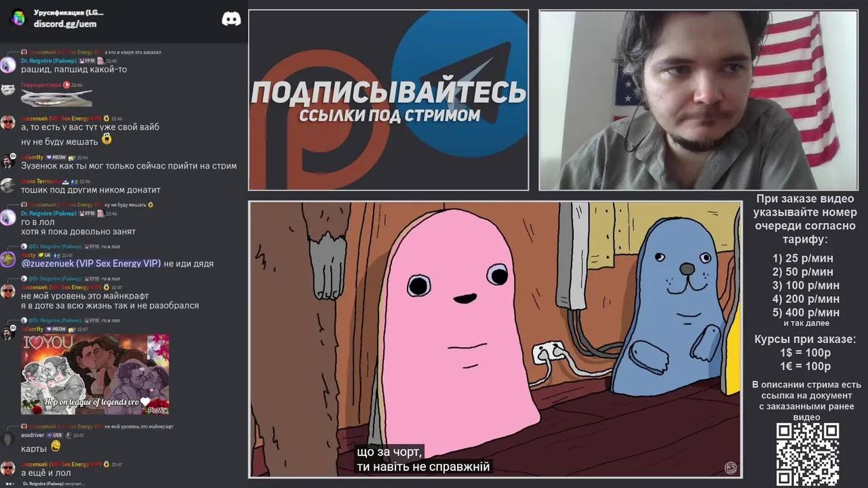Click the exchange rate "1€ = 100р"

coord(806,366)
